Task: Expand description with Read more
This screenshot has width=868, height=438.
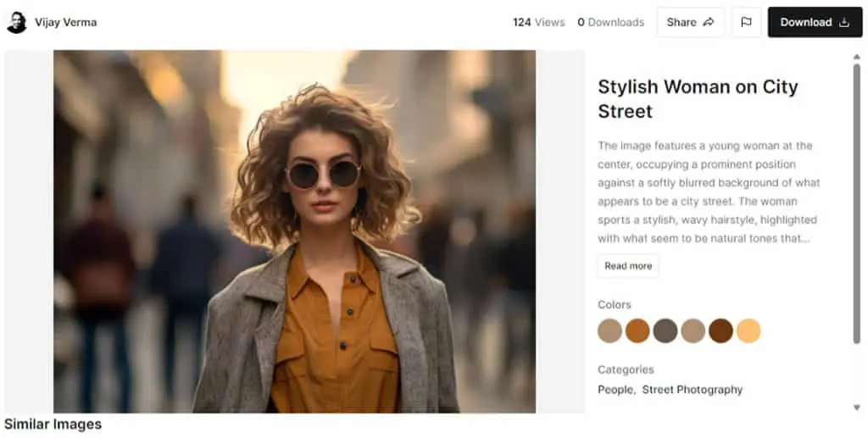Action: 628,266
